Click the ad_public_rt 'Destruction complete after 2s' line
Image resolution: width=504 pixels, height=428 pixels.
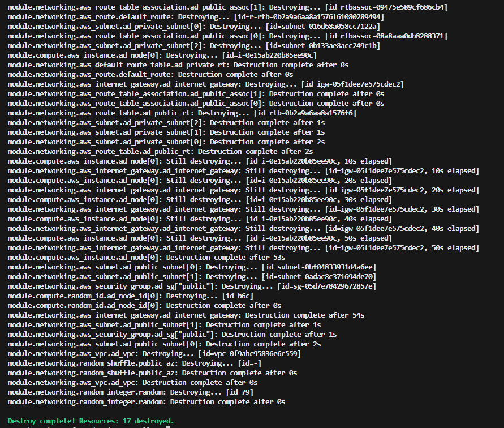[161, 152]
